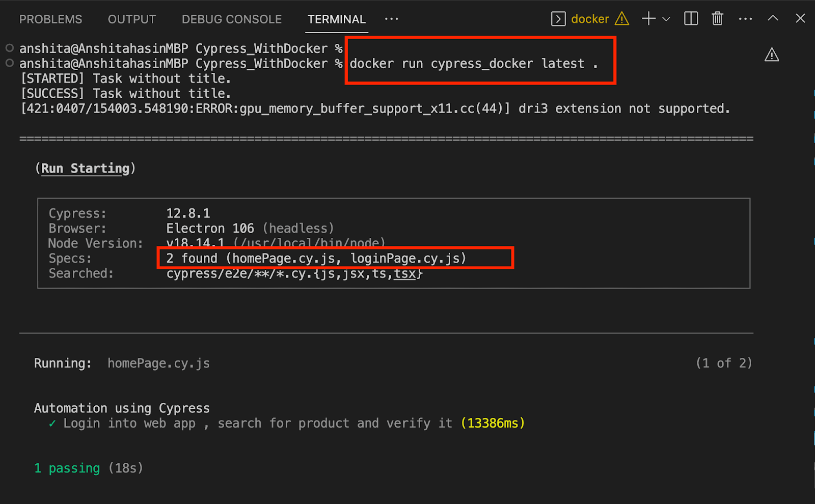Toggle panel maximize with the chevron-up icon

pos(773,18)
